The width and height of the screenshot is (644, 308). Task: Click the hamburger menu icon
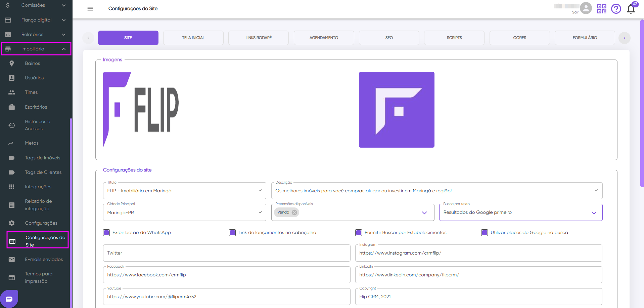pos(90,9)
